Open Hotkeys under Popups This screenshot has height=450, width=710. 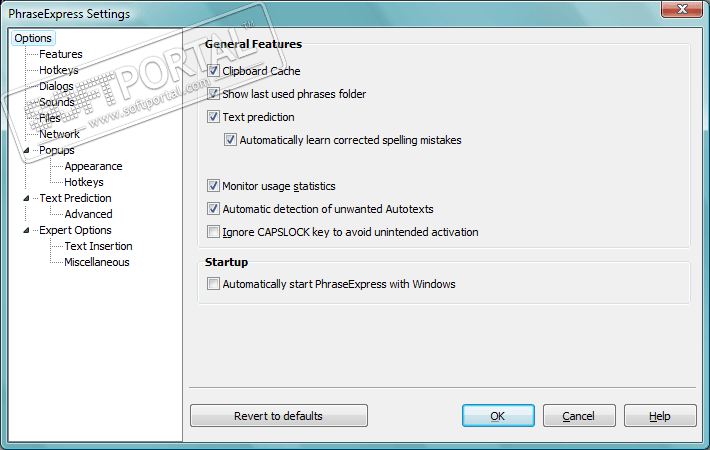click(x=84, y=182)
